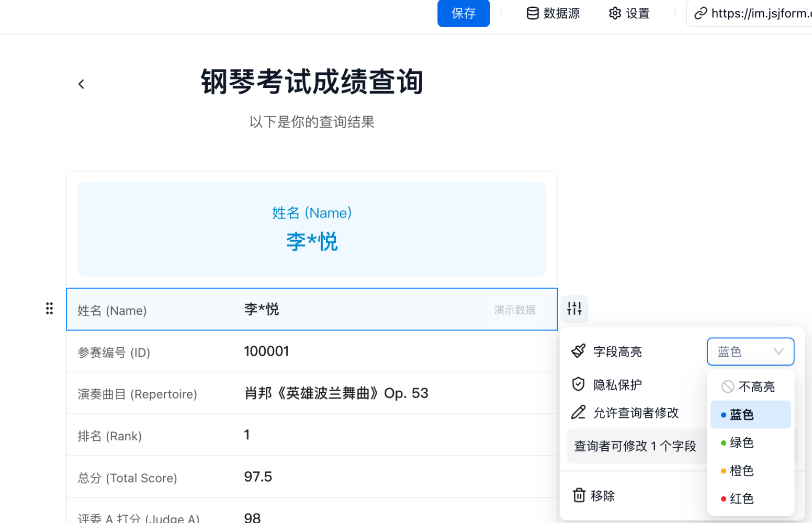This screenshot has width=812, height=523.
Task: Select the 红色 highlight option
Action: pos(750,498)
